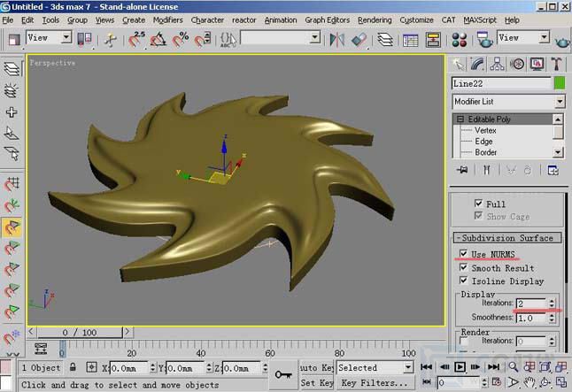Open Time Configuration icon
This screenshot has width=572, height=392.
click(497, 382)
